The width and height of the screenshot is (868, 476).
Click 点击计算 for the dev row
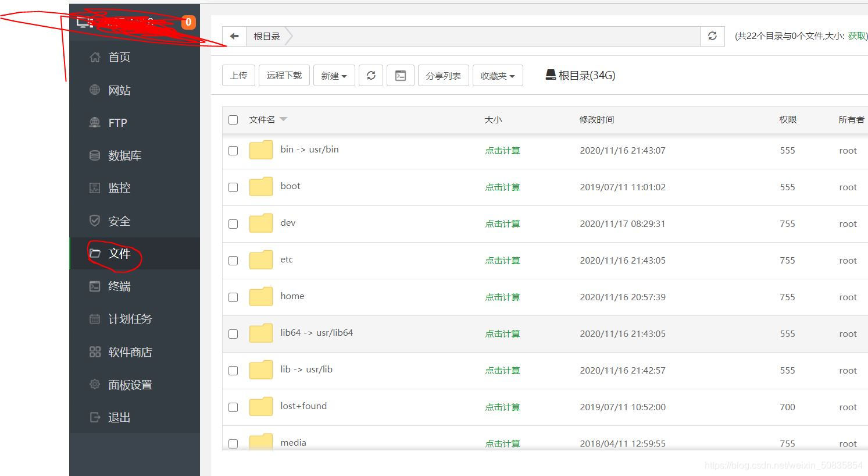502,224
